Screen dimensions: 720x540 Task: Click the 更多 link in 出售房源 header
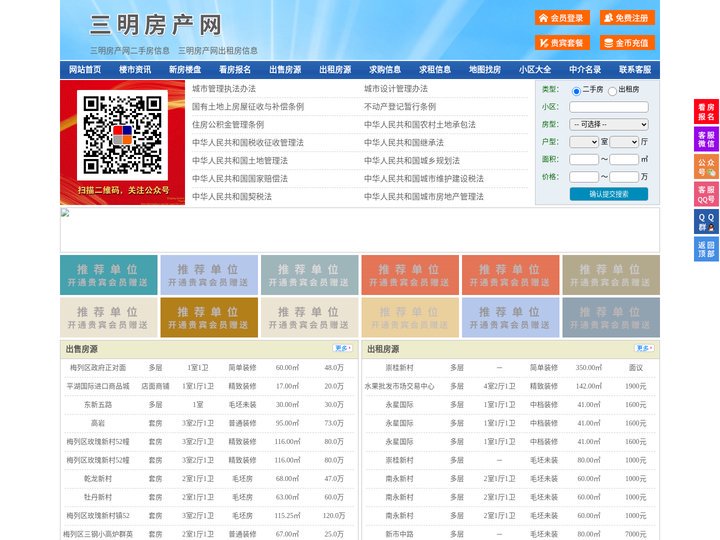pyautogui.click(x=343, y=349)
